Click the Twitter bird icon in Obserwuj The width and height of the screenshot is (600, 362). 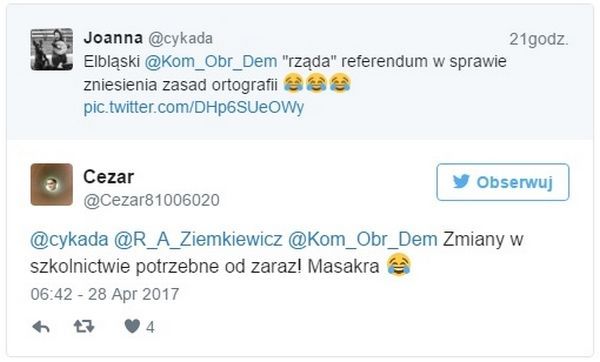461,182
